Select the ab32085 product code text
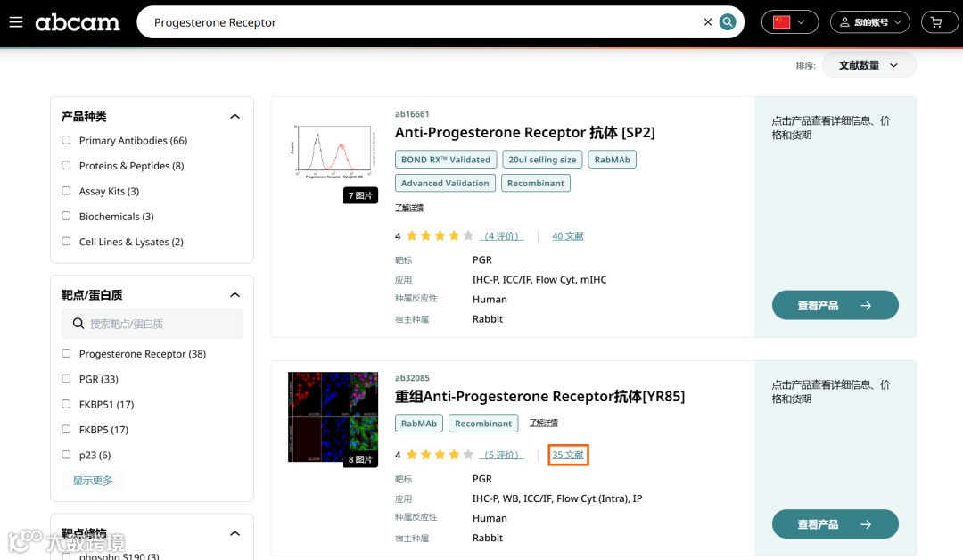The image size is (963, 560). 412,378
